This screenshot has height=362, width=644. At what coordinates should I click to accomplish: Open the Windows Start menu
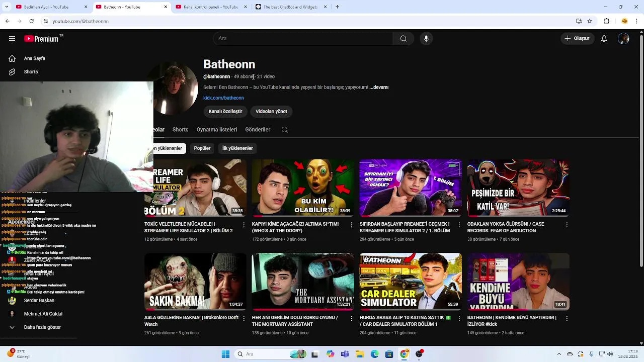pos(225,354)
